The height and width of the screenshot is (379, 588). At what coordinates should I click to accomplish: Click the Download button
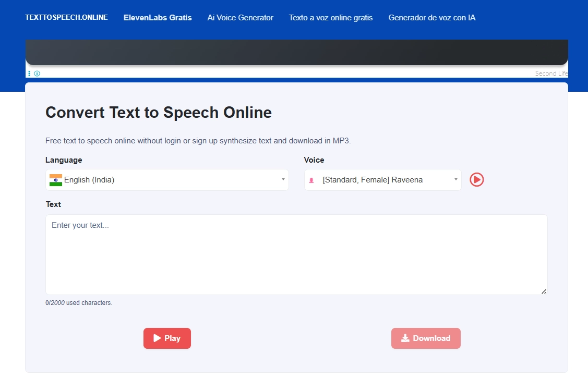tap(426, 338)
